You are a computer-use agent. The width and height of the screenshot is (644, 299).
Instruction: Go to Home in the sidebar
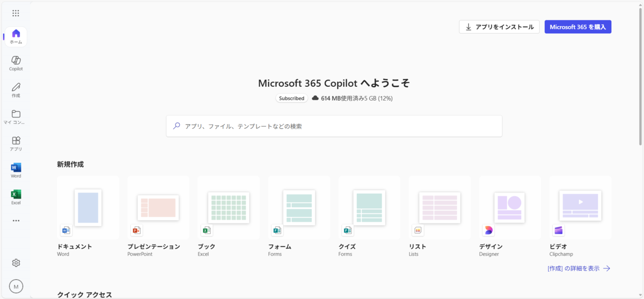tap(16, 37)
